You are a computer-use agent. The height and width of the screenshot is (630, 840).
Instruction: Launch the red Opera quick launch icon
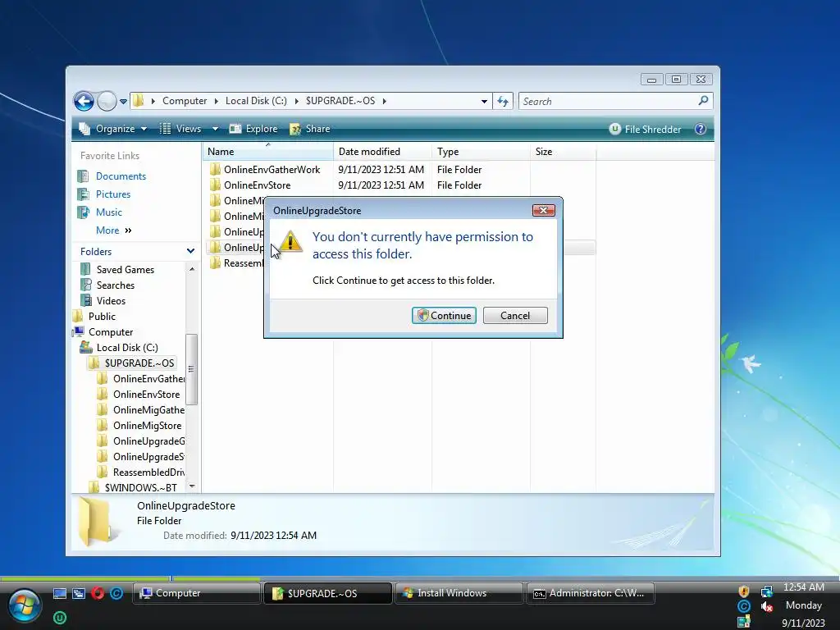click(x=98, y=593)
